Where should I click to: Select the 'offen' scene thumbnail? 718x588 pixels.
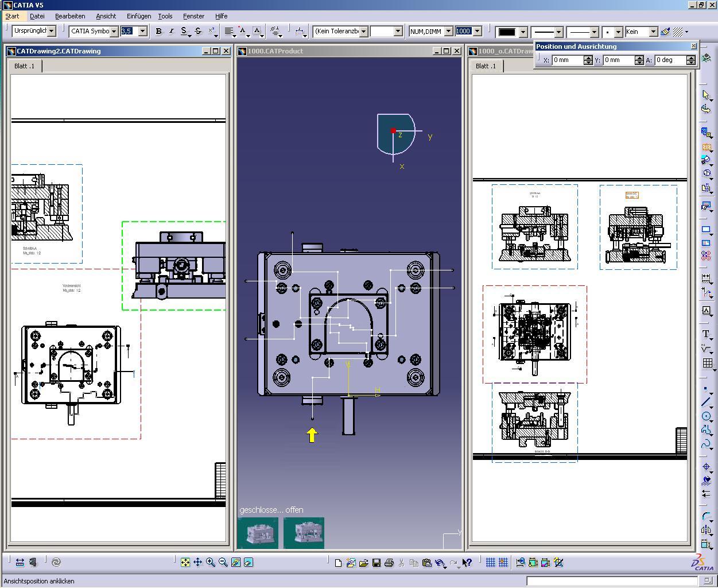tap(304, 533)
